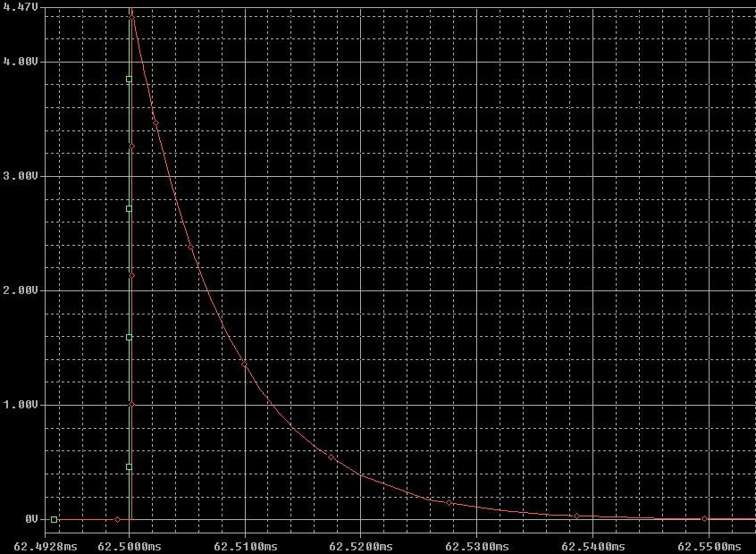Select green square marker just below 4.00V
The width and height of the screenshot is (756, 554).
[x=130, y=79]
